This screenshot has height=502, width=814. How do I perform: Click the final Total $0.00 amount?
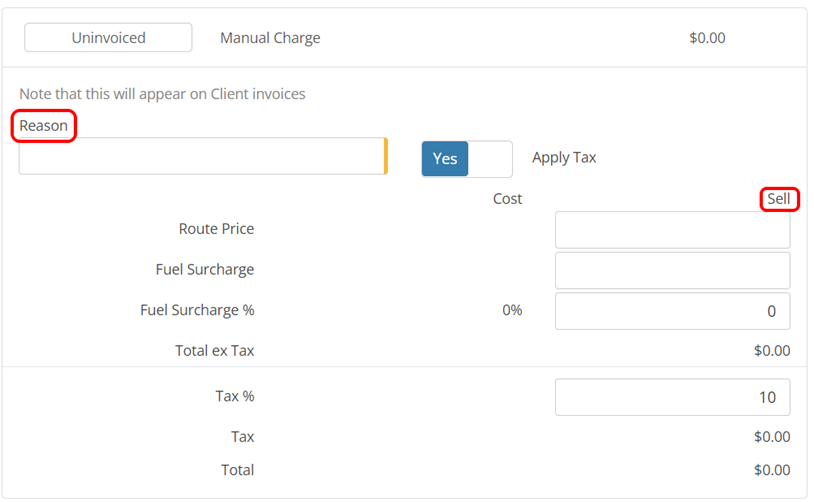pos(771,470)
